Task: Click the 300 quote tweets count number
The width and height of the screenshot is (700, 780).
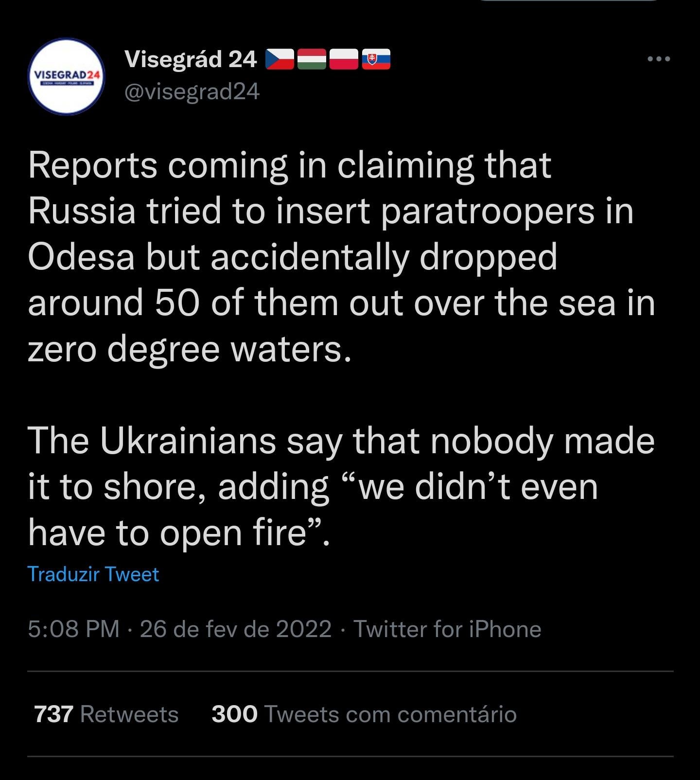Action: [x=234, y=714]
